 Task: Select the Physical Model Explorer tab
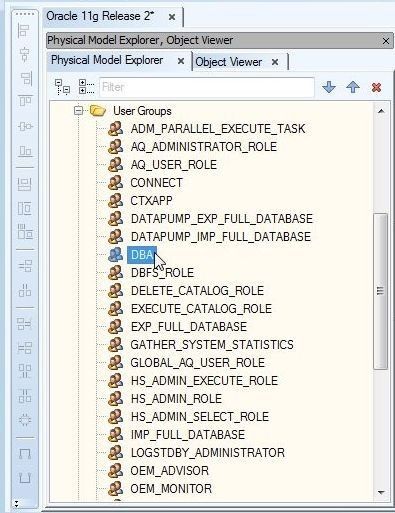107,60
